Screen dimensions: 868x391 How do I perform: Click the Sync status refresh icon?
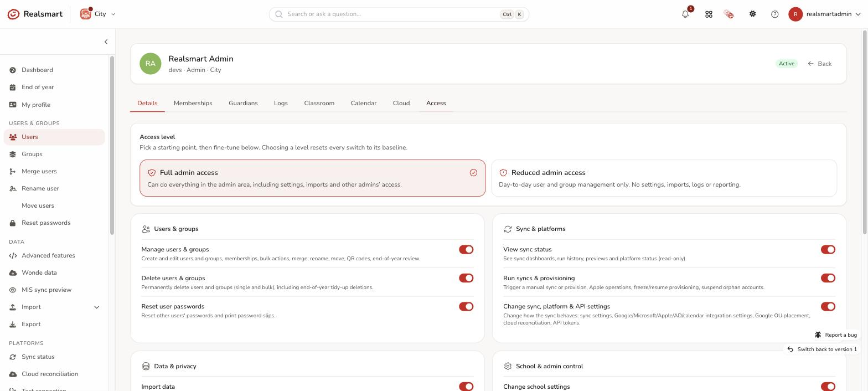tap(13, 357)
